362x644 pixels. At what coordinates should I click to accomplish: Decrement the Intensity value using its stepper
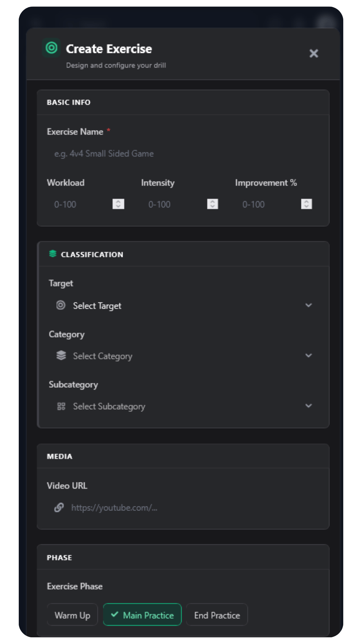pos(213,206)
